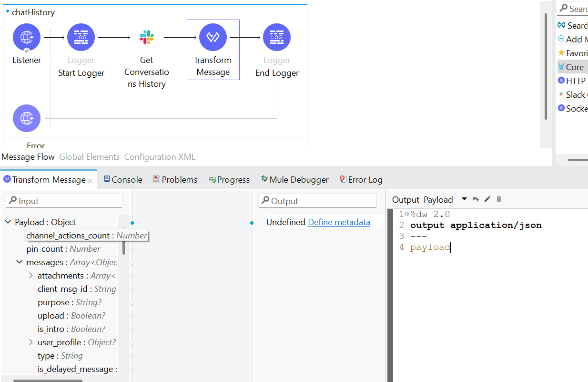The height and width of the screenshot is (382, 588).
Task: Open the Progress tab
Action: (229, 179)
